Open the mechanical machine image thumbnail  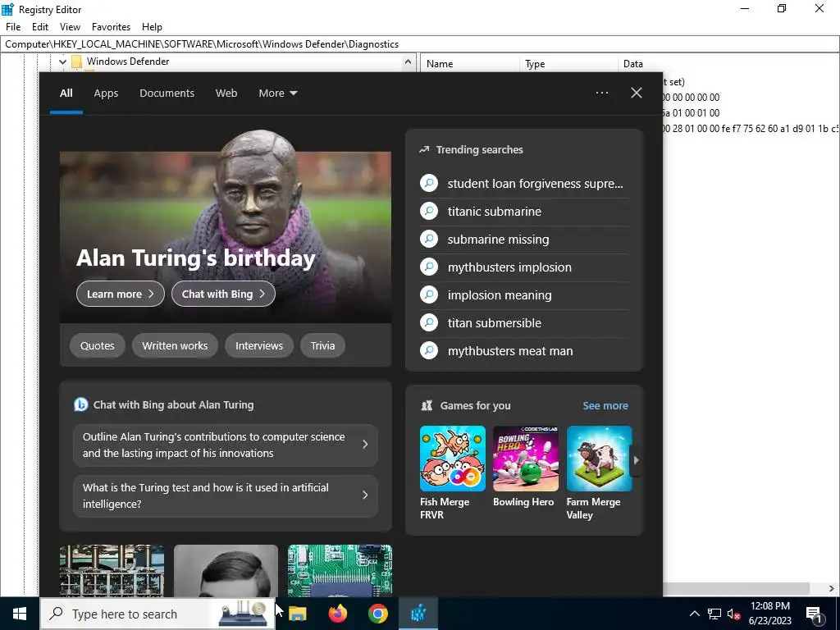(112, 571)
